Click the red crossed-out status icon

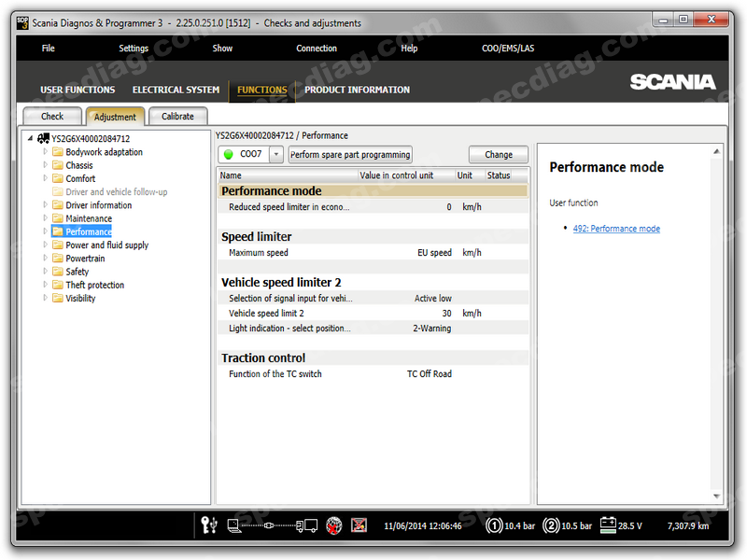359,525
